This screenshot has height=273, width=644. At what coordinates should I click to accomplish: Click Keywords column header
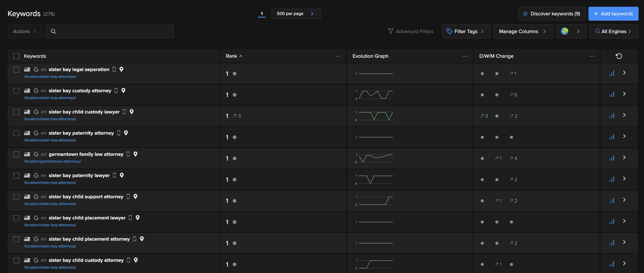click(x=35, y=56)
